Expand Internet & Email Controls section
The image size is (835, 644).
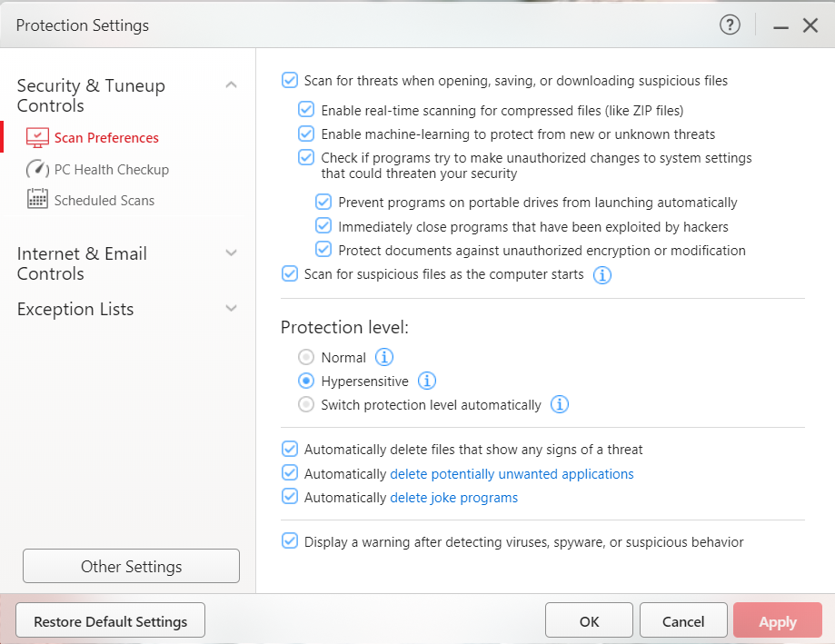pos(231,253)
